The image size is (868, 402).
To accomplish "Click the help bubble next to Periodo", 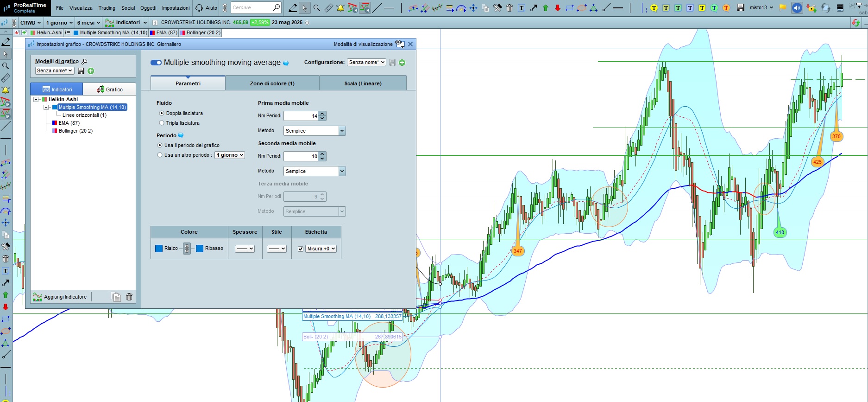I will 181,135.
